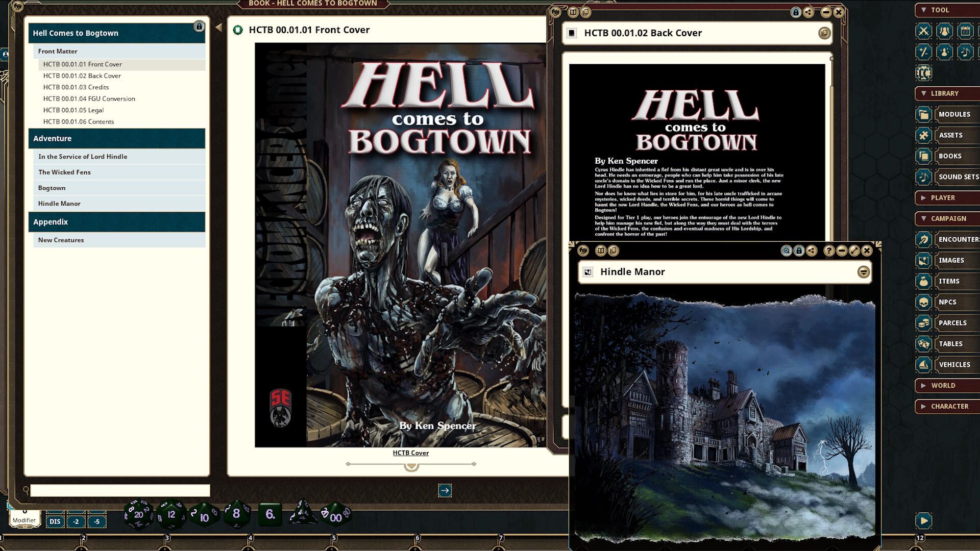980x551 pixels.
Task: Open The Wicked Fens chapter
Action: [x=119, y=172]
